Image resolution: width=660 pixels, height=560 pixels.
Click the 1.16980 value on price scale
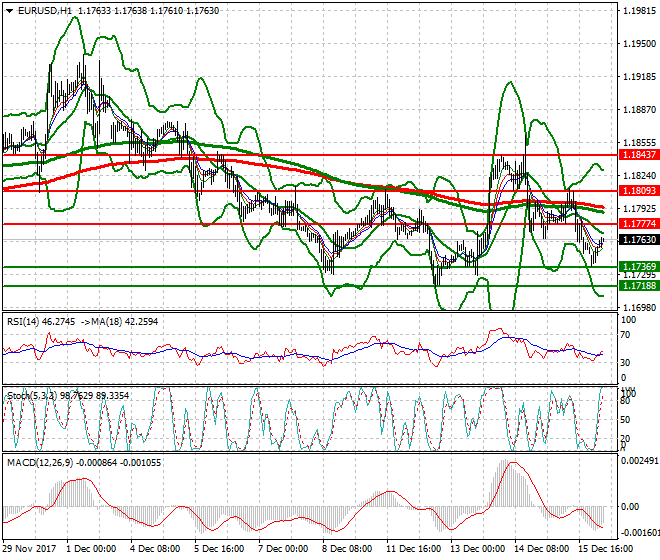pyautogui.click(x=638, y=307)
